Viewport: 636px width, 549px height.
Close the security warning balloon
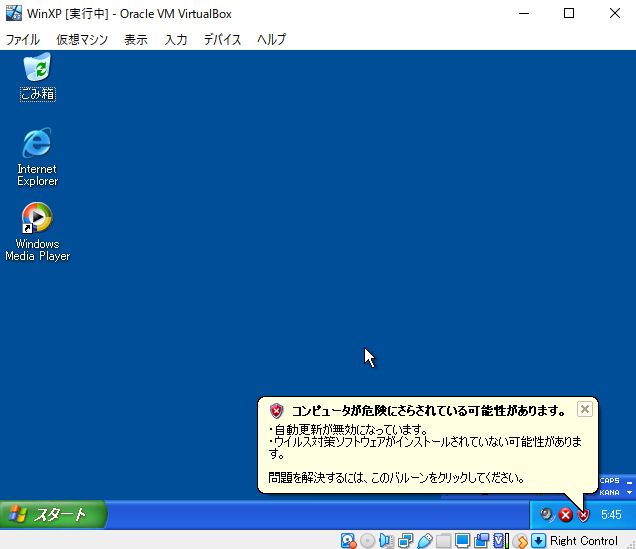coord(584,409)
